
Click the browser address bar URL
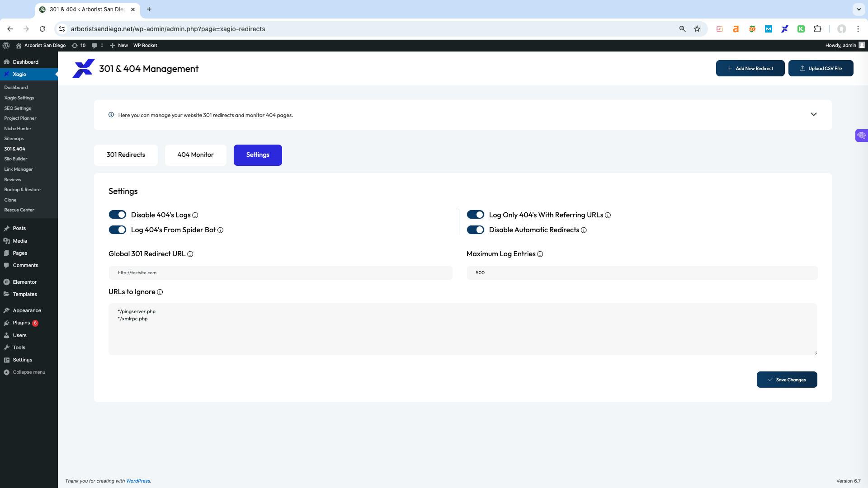168,29
